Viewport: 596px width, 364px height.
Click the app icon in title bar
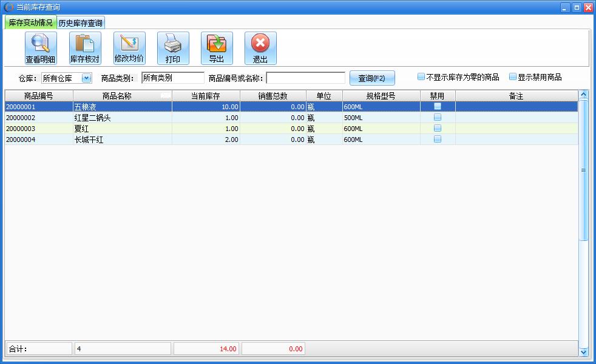coord(8,7)
